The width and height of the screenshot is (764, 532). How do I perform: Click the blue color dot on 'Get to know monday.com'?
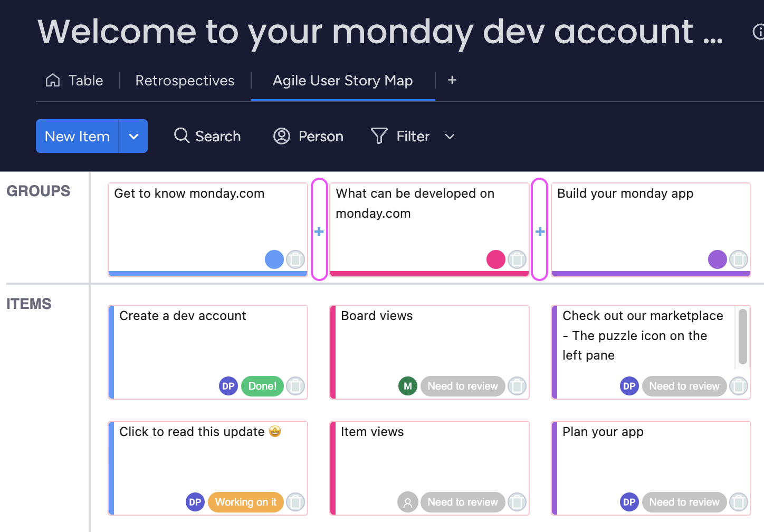pos(274,259)
